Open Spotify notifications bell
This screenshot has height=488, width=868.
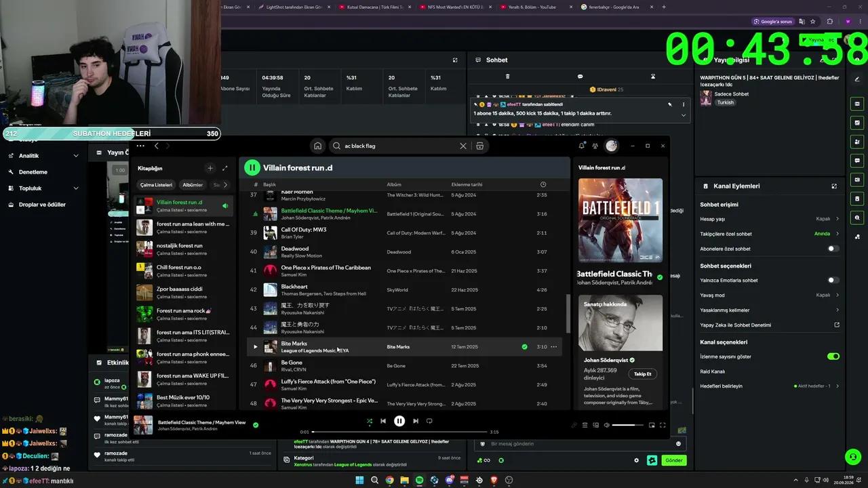pos(582,146)
